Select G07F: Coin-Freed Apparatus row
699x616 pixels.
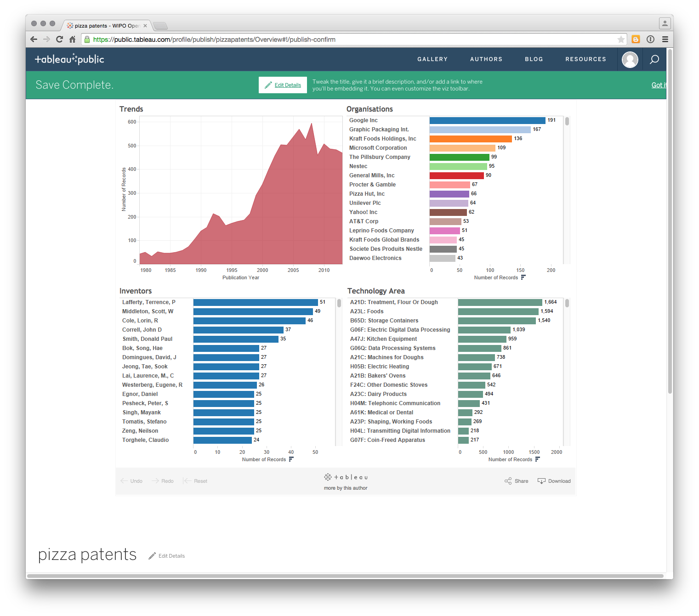[387, 440]
